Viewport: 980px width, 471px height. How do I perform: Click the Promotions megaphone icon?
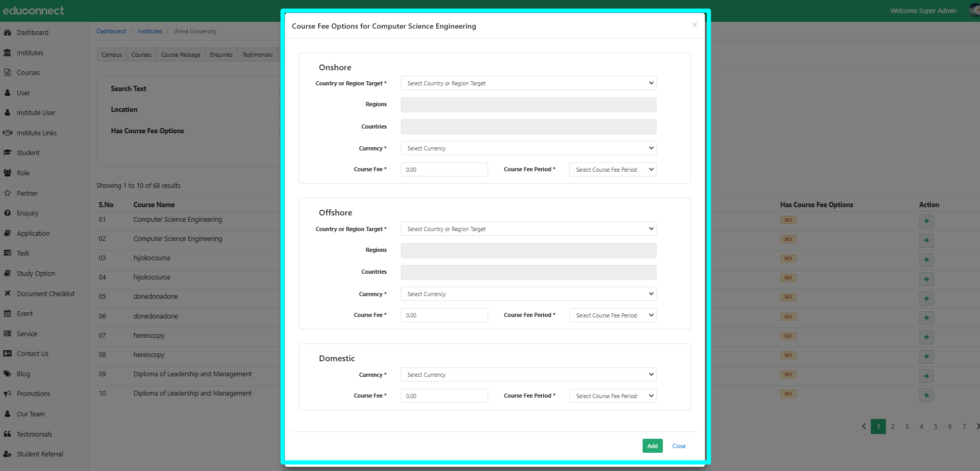(7, 393)
